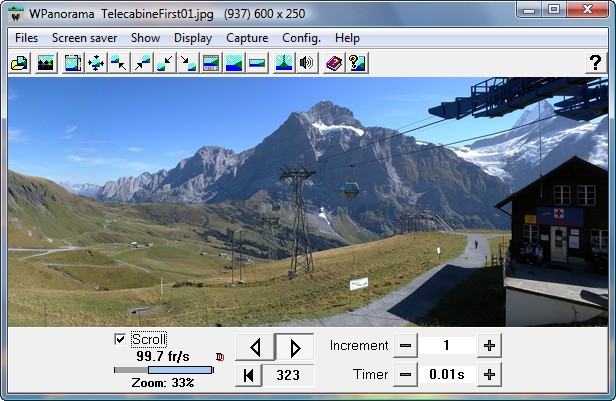Click the small red icon beside frame rate

click(220, 357)
